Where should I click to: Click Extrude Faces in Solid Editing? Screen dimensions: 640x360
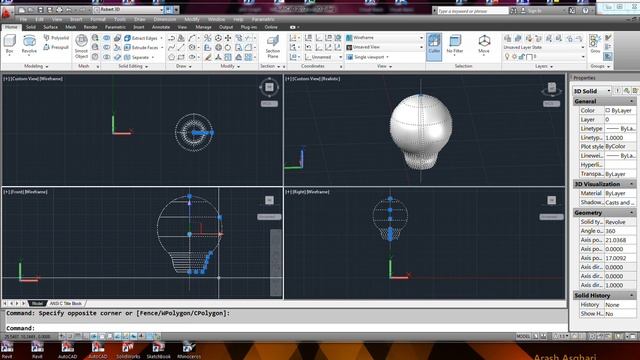click(x=141, y=48)
